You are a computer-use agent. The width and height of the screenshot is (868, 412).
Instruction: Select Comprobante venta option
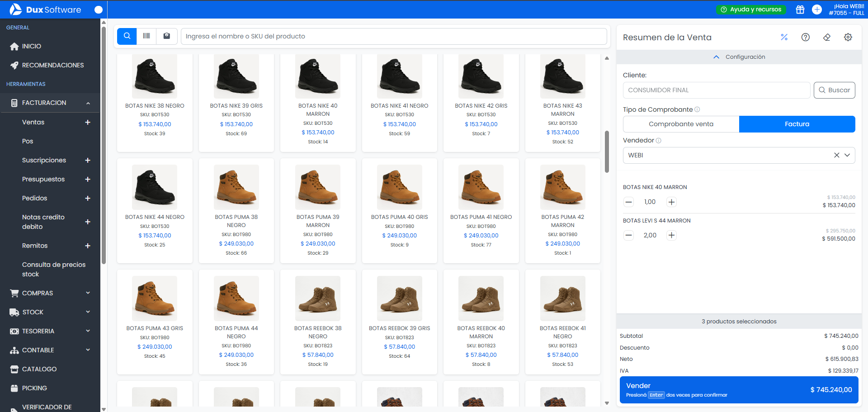tap(681, 124)
